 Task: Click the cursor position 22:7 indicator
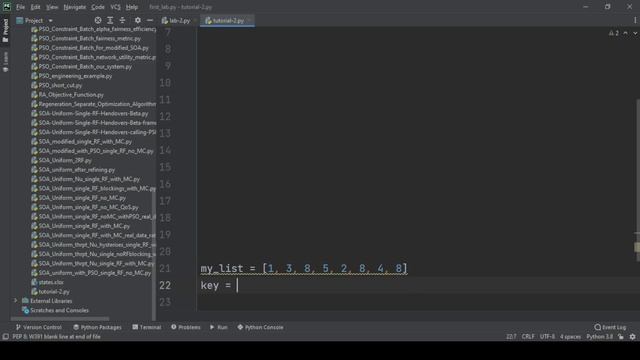point(511,337)
